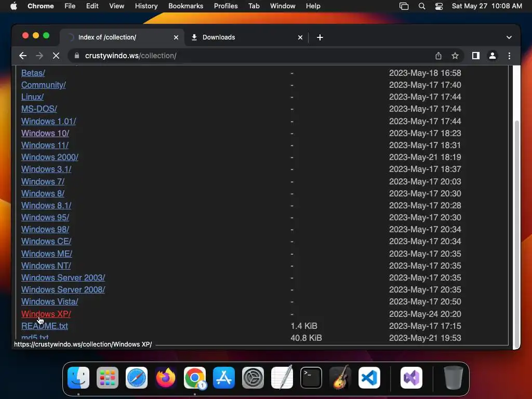Image resolution: width=532 pixels, height=399 pixels.
Task: Click the Stage Manager icon in the menu bar
Action: click(404, 6)
